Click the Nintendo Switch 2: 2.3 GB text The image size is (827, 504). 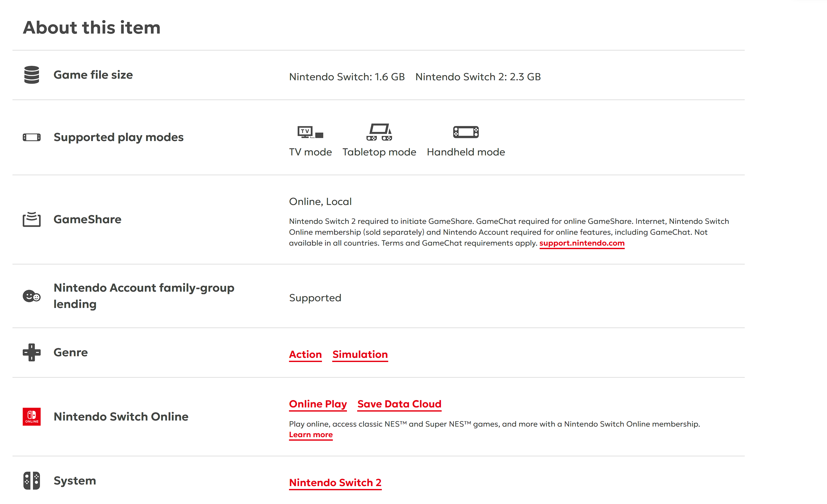[478, 77]
